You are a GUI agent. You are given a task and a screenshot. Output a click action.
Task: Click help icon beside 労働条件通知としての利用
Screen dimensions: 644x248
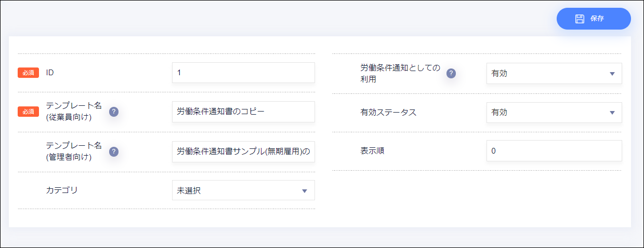pyautogui.click(x=451, y=74)
